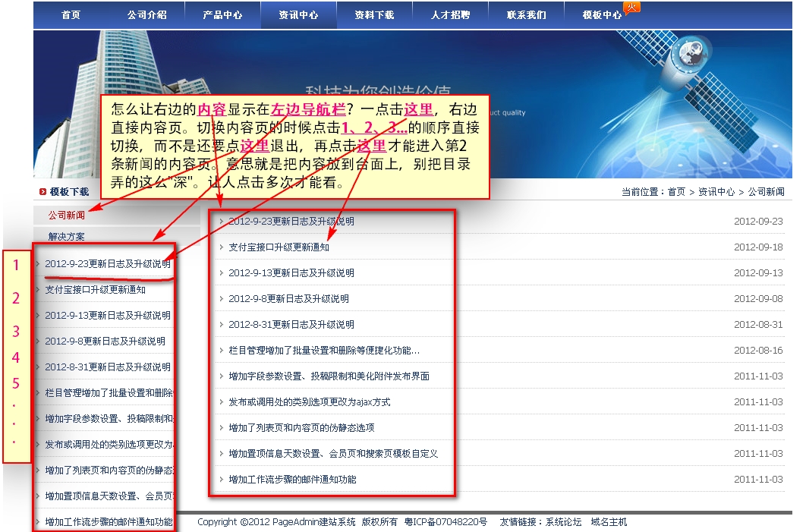Select 解决方案 category in the left sidebar
This screenshot has height=532, width=806.
pyautogui.click(x=67, y=237)
